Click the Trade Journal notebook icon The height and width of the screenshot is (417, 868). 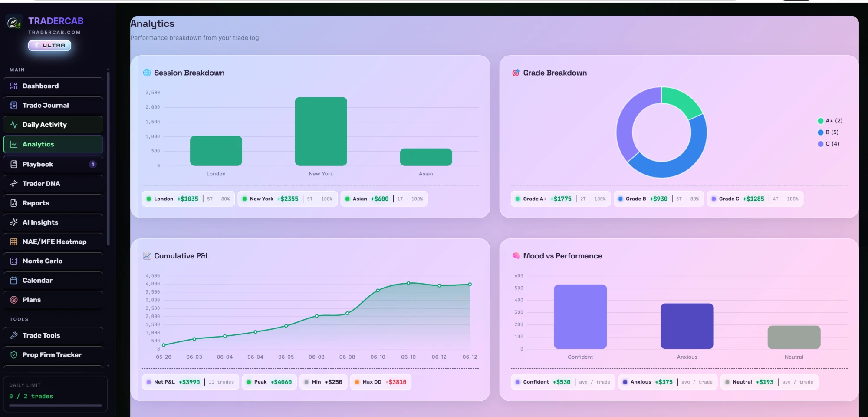(14, 106)
